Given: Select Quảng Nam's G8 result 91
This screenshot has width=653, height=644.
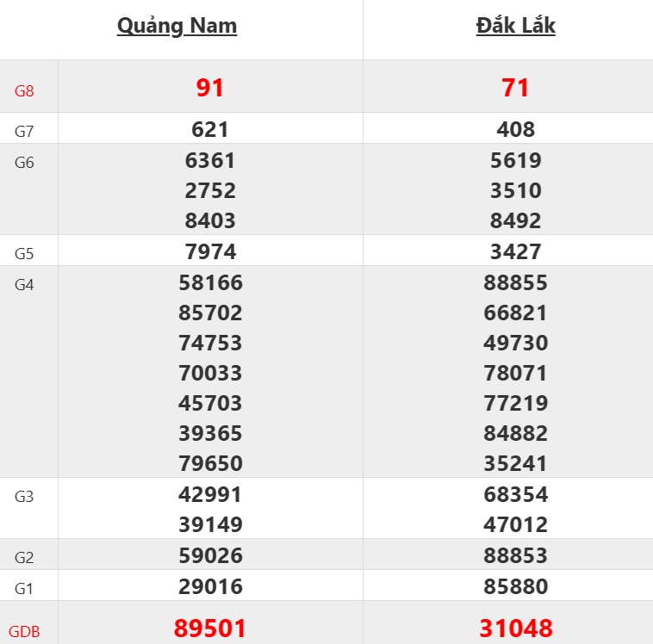Looking at the screenshot, I should coord(210,87).
